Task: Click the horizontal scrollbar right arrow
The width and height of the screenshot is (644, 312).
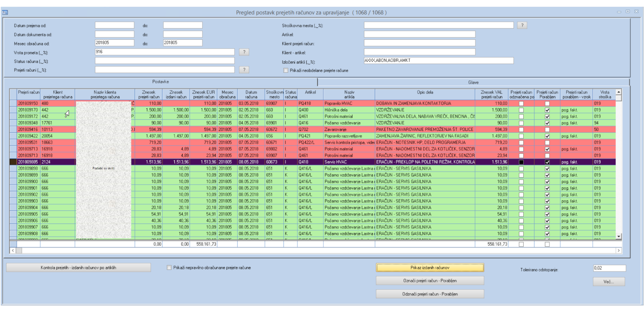Action: [x=618, y=251]
